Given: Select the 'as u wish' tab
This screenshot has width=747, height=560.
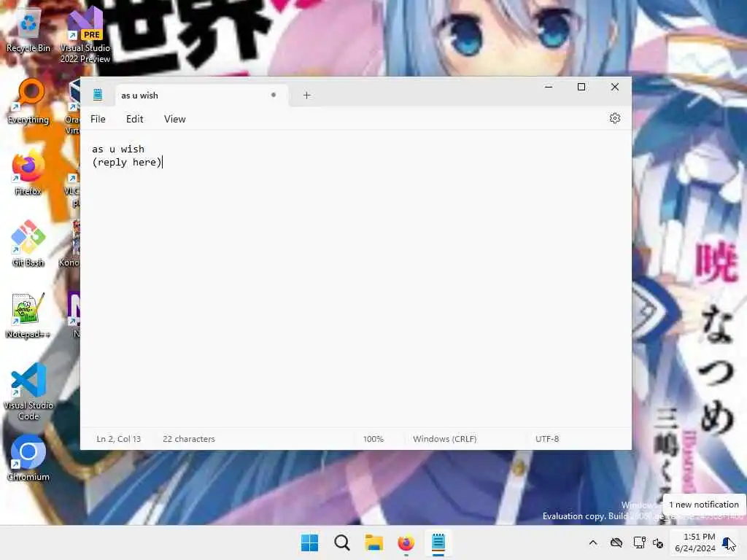Looking at the screenshot, I should pyautogui.click(x=201, y=96).
